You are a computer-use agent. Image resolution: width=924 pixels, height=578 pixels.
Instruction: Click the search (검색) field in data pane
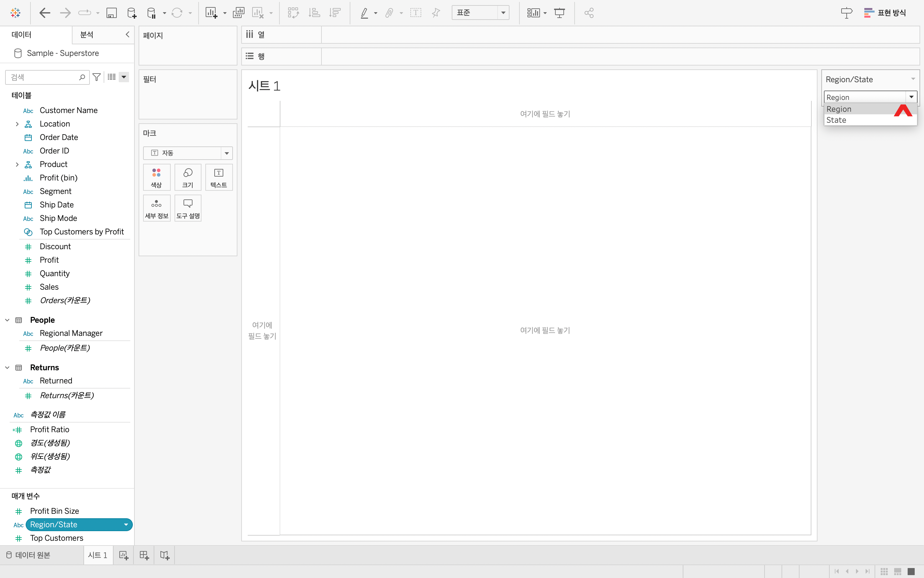(x=47, y=77)
